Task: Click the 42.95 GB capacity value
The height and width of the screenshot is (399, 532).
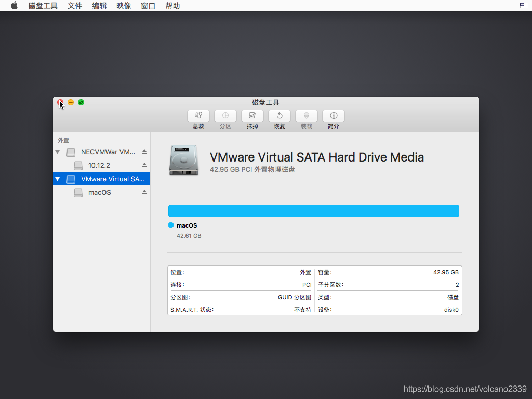Action: (446, 272)
